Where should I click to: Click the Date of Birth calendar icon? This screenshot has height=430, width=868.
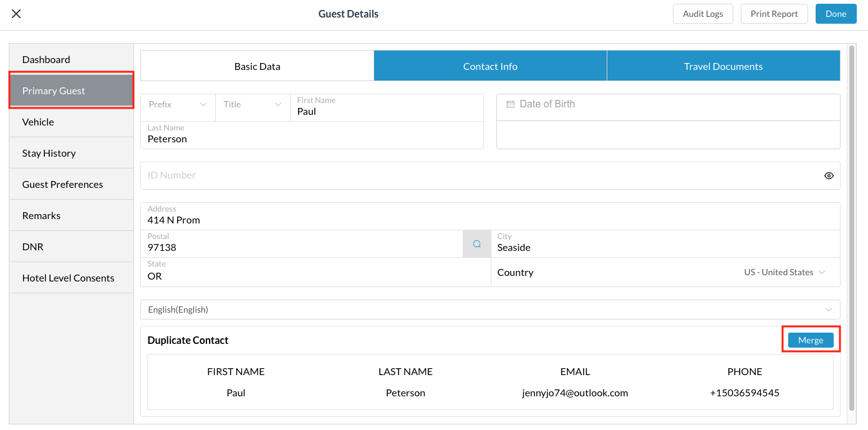[x=510, y=104]
